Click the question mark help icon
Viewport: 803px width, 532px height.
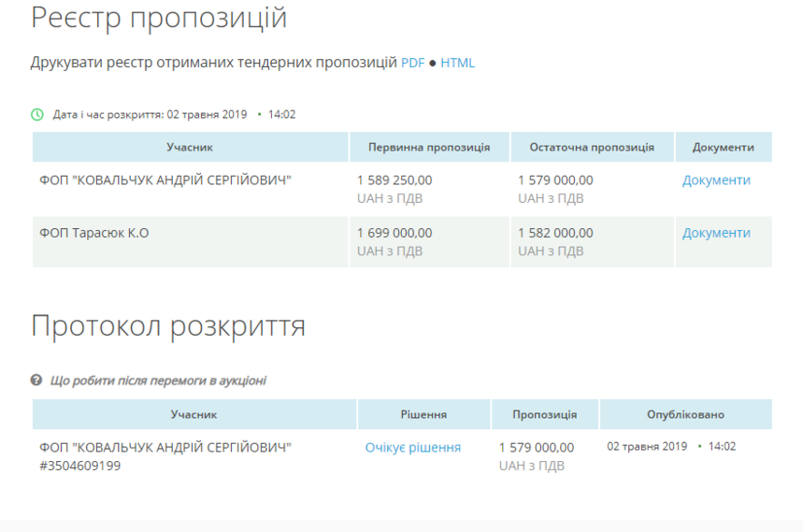tap(36, 381)
